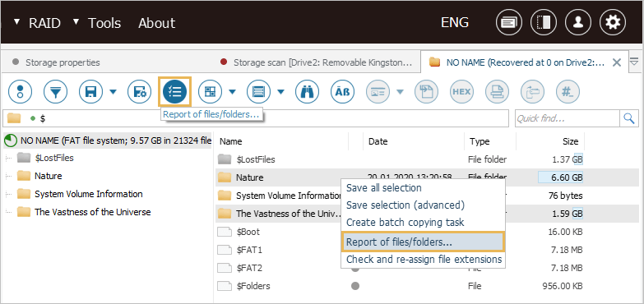644x304 pixels.
Task: Choose Check and re-assign file extensions
Action: (423, 260)
